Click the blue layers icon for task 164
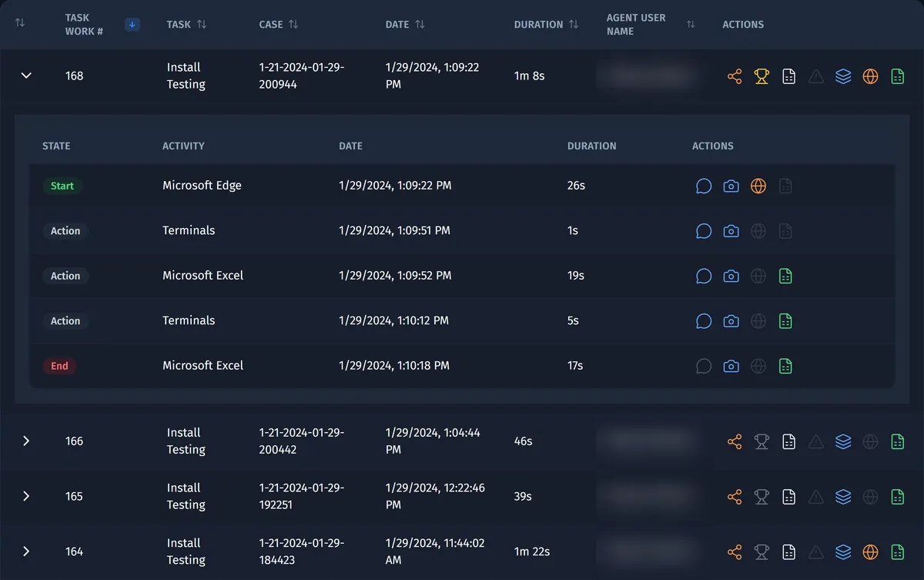Image resolution: width=924 pixels, height=580 pixels. (843, 552)
